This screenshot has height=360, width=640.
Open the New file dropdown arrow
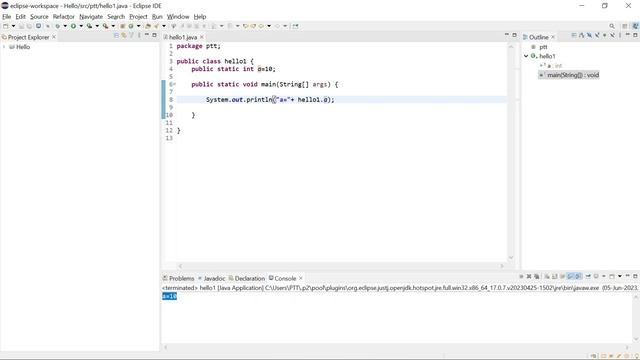pyautogui.click(x=13, y=26)
